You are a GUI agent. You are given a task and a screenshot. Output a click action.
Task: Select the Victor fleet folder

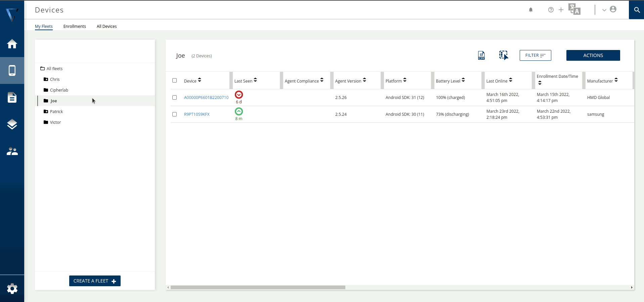52,122
